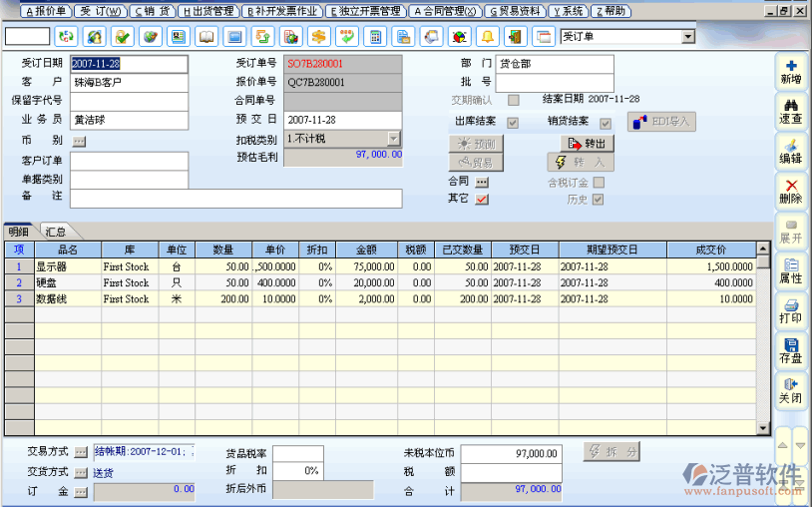Toggle the 交期确认 checkbox
The image size is (812, 507).
[514, 100]
